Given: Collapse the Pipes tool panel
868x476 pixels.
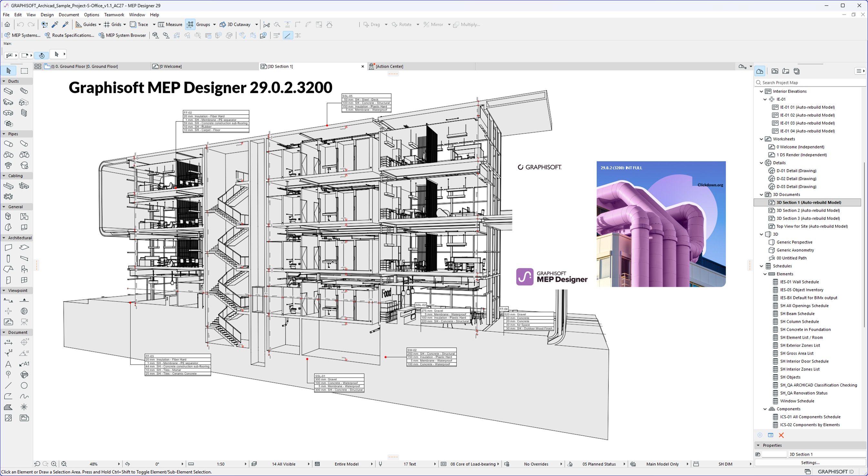Looking at the screenshot, I should [4, 134].
